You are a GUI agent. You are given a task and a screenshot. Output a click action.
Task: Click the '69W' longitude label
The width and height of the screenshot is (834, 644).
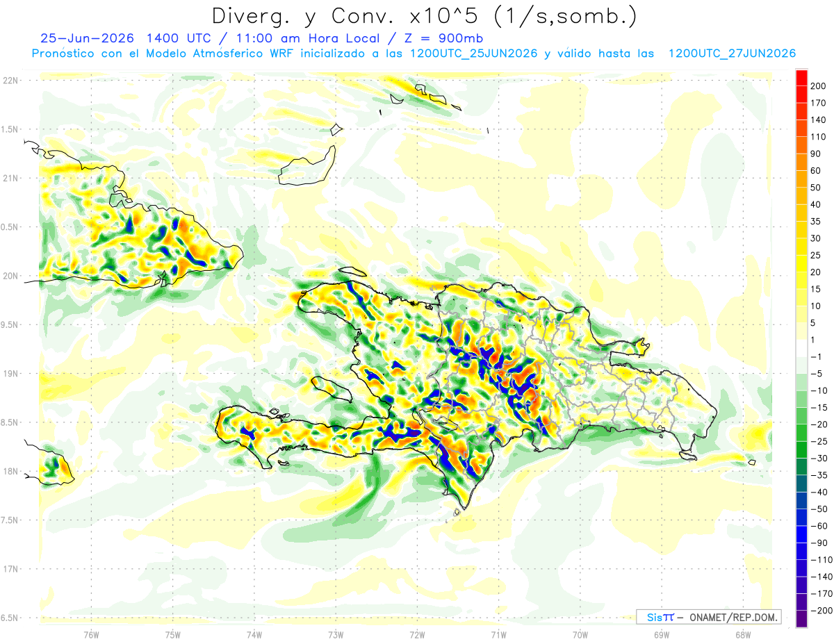[662, 635]
